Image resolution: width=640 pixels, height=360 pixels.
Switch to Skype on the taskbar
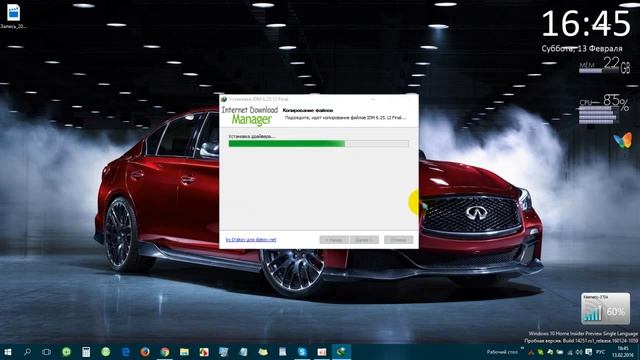pyautogui.click(x=302, y=352)
